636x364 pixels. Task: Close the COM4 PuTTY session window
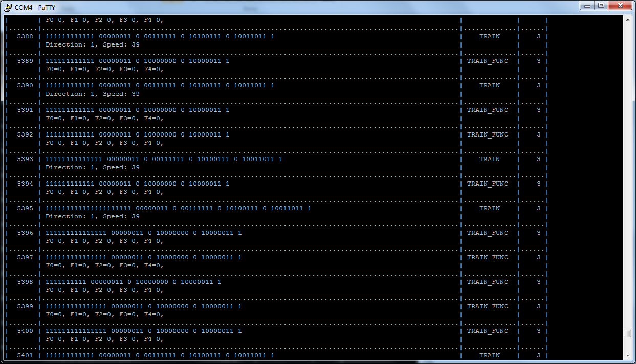click(x=620, y=6)
